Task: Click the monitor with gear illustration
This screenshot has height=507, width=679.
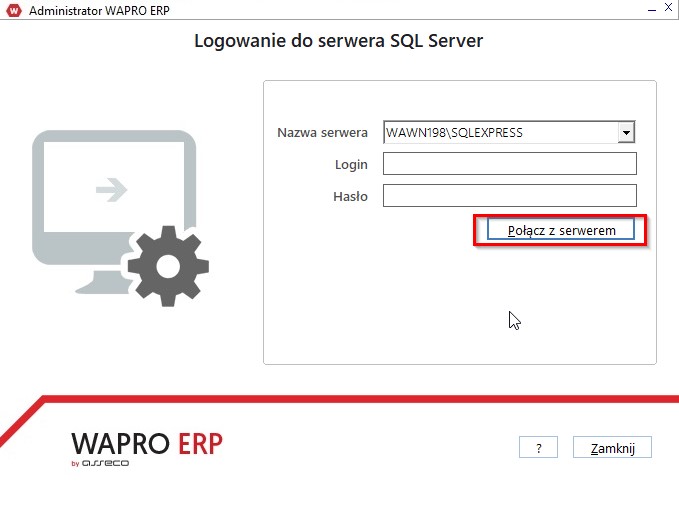Action: tap(120, 218)
